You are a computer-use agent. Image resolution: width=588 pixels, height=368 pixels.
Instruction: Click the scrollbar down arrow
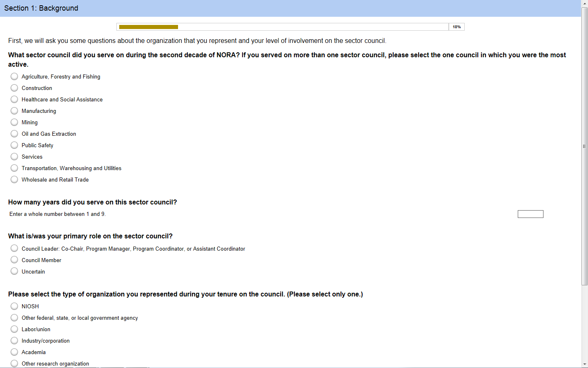(584, 364)
